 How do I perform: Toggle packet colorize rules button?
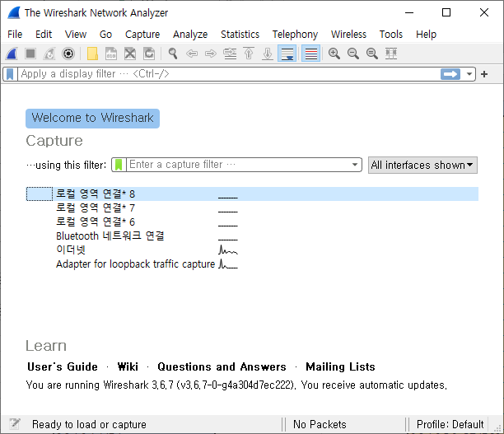[310, 54]
